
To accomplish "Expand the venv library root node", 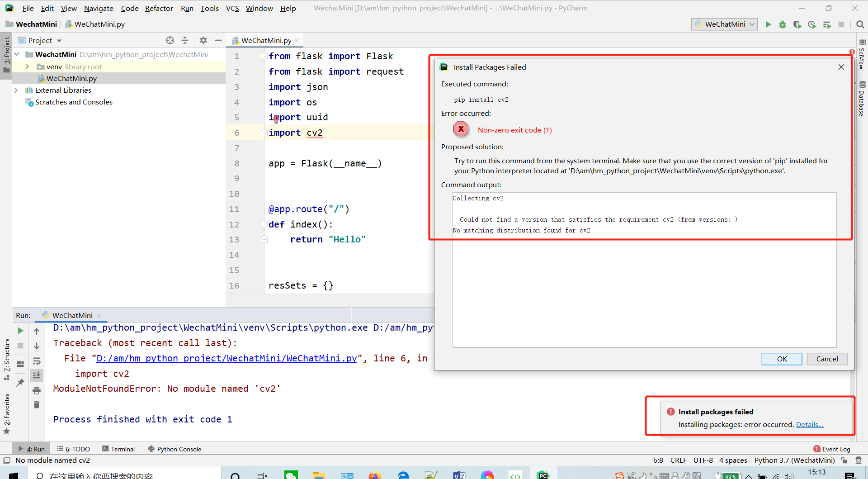I will (x=27, y=66).
